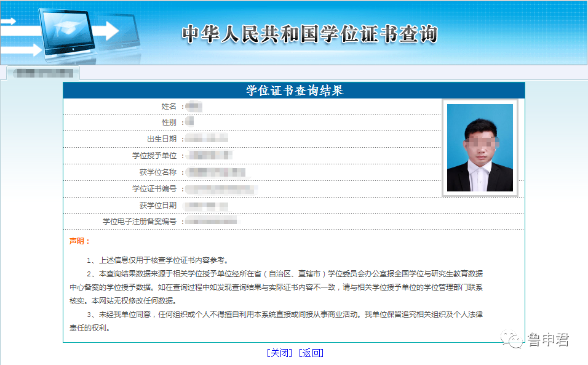Click the orange 声明 heading
The image size is (588, 365).
click(79, 241)
